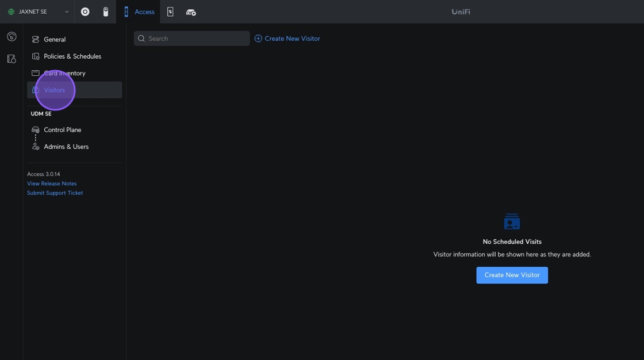Image resolution: width=644 pixels, height=360 pixels.
Task: Open the UniFi Network app icon
Action: [x=85, y=12]
